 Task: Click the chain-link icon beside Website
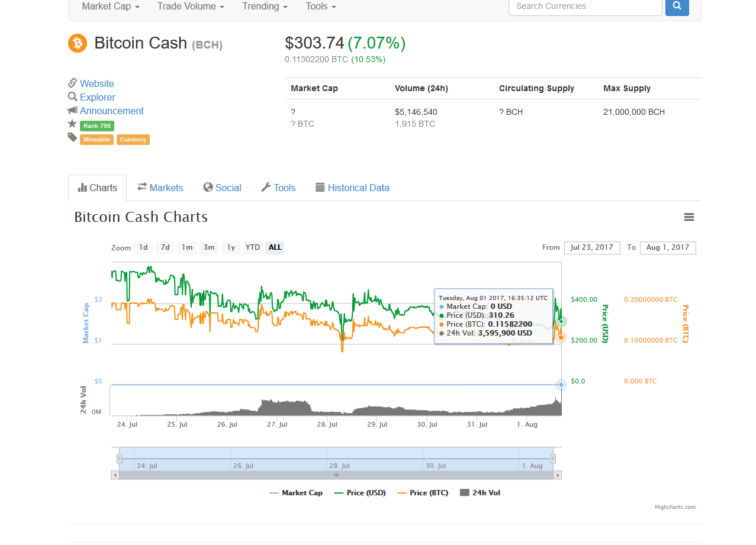click(74, 83)
